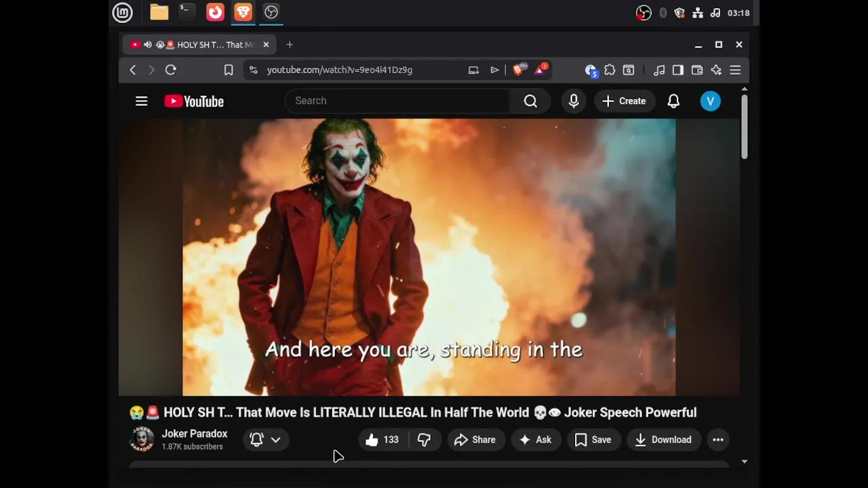Bookmark this page
This screenshot has height=488, width=868.
(229, 70)
